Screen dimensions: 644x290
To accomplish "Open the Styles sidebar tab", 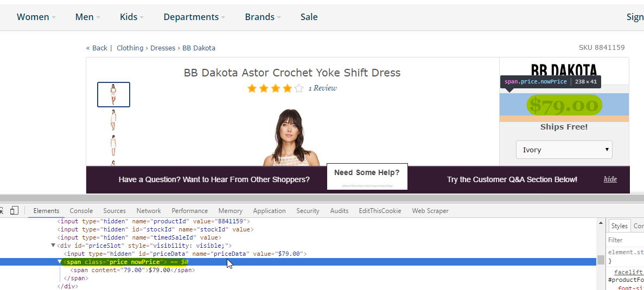I will tap(620, 226).
